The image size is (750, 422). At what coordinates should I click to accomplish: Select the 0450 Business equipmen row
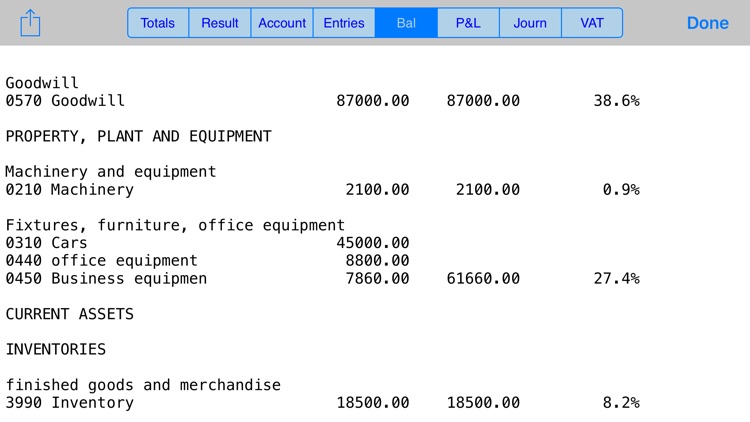click(322, 278)
